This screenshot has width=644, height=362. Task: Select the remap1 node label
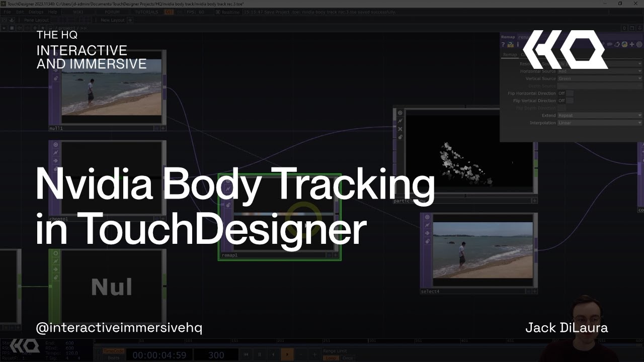pyautogui.click(x=229, y=255)
